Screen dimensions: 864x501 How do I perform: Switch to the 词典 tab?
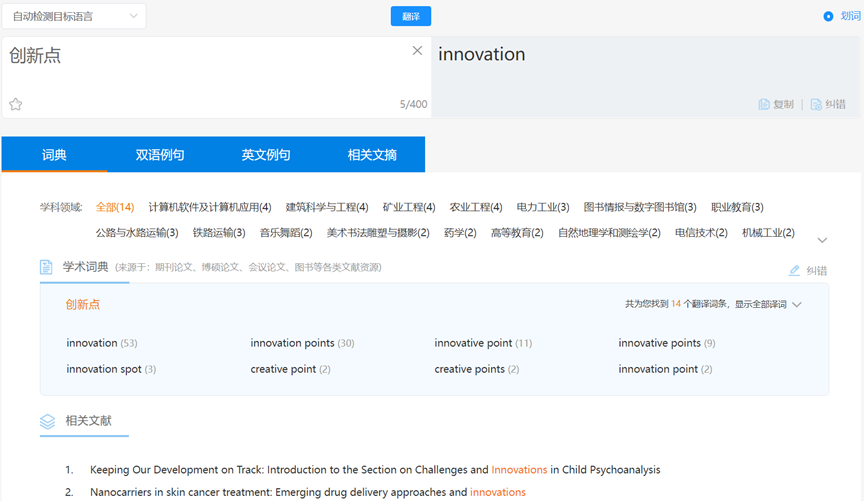[54, 155]
